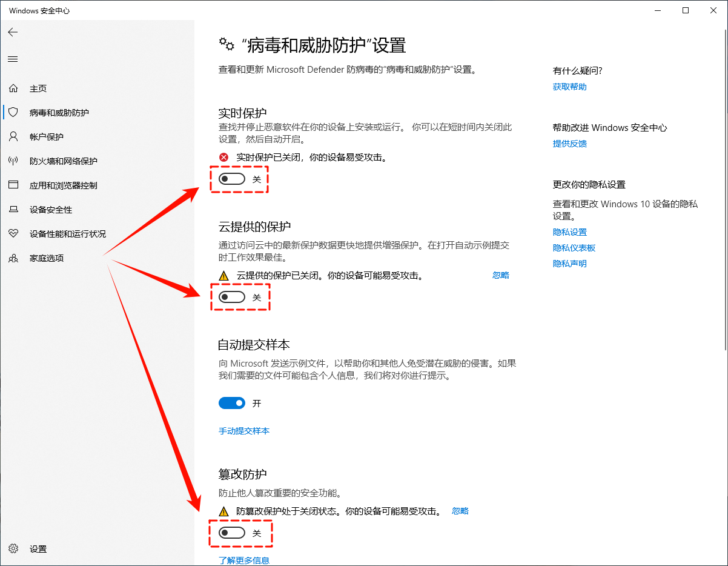Open the 隐私仪表板 (Privacy dashboard) link
This screenshot has width=728, height=566.
point(574,247)
